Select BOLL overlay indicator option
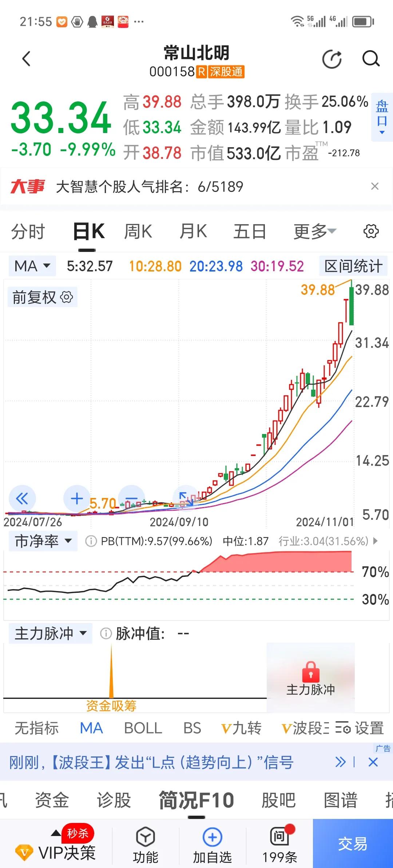393x868 pixels. [x=143, y=728]
